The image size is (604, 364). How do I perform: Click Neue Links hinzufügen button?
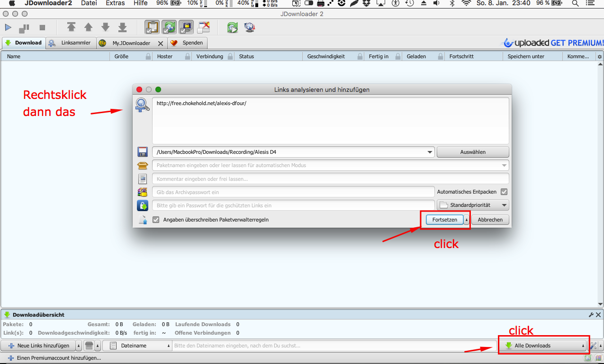(x=38, y=346)
